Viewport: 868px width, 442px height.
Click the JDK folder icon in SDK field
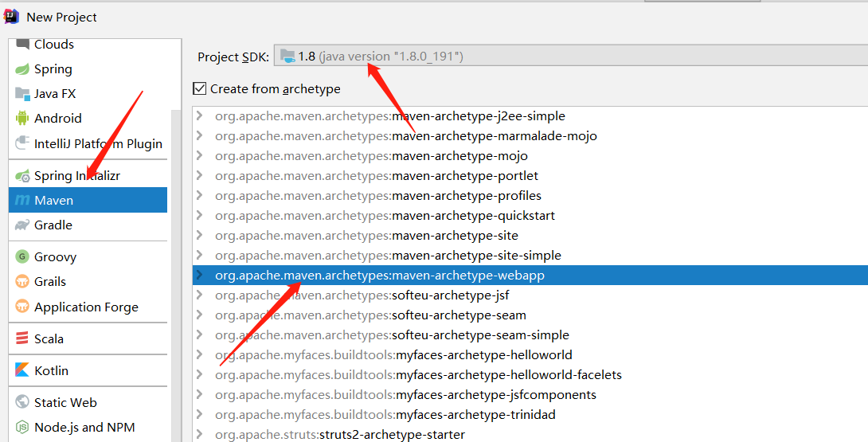click(287, 56)
